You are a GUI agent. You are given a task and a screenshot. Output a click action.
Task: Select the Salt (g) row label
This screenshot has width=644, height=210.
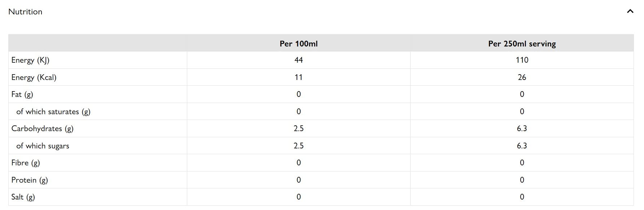(x=23, y=197)
